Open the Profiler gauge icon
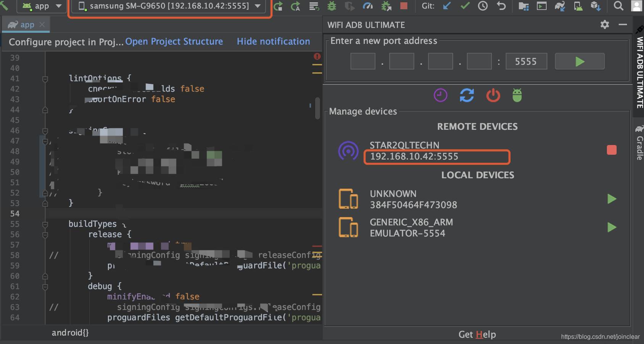644x344 pixels. click(x=368, y=6)
